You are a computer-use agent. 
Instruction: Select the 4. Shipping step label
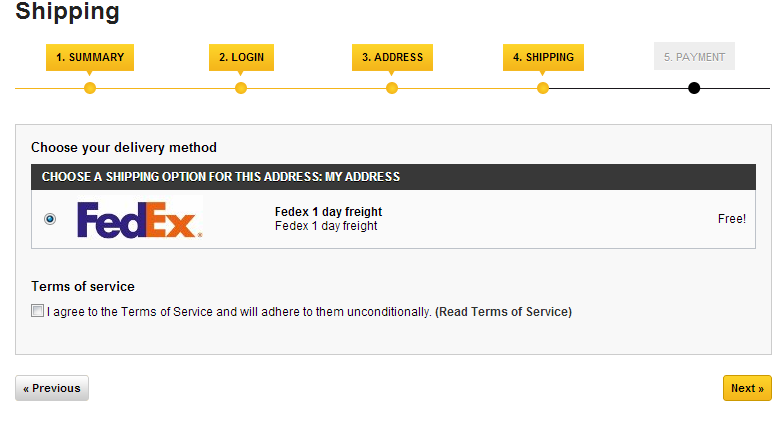[x=543, y=57]
